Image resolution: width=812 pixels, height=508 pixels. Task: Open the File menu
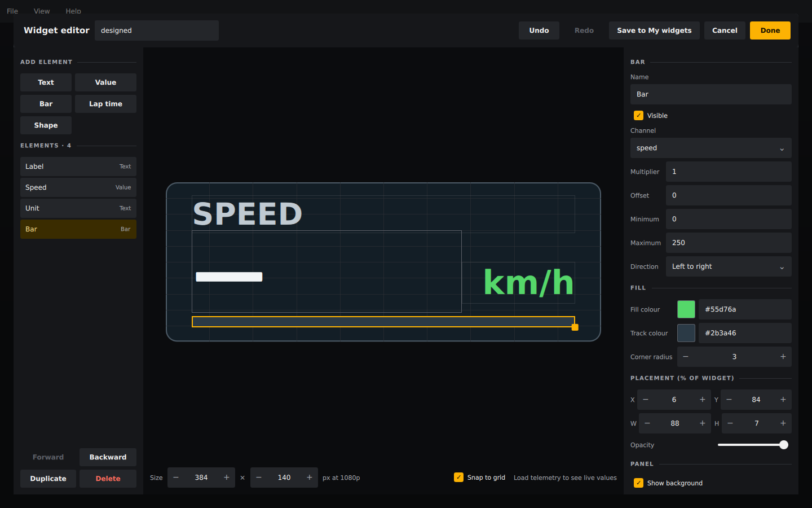click(x=12, y=11)
